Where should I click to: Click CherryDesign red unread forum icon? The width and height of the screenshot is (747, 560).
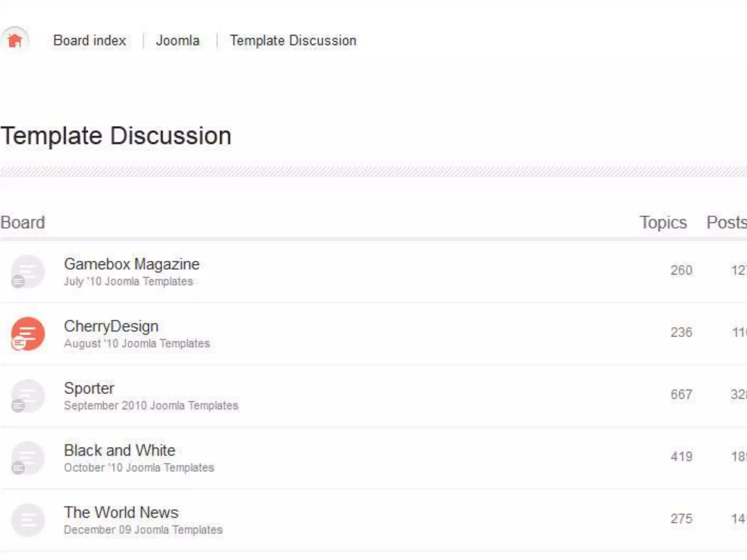[x=28, y=334]
